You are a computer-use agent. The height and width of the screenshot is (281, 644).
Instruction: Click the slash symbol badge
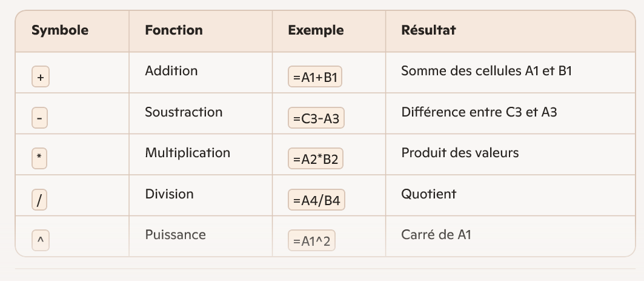coord(40,200)
